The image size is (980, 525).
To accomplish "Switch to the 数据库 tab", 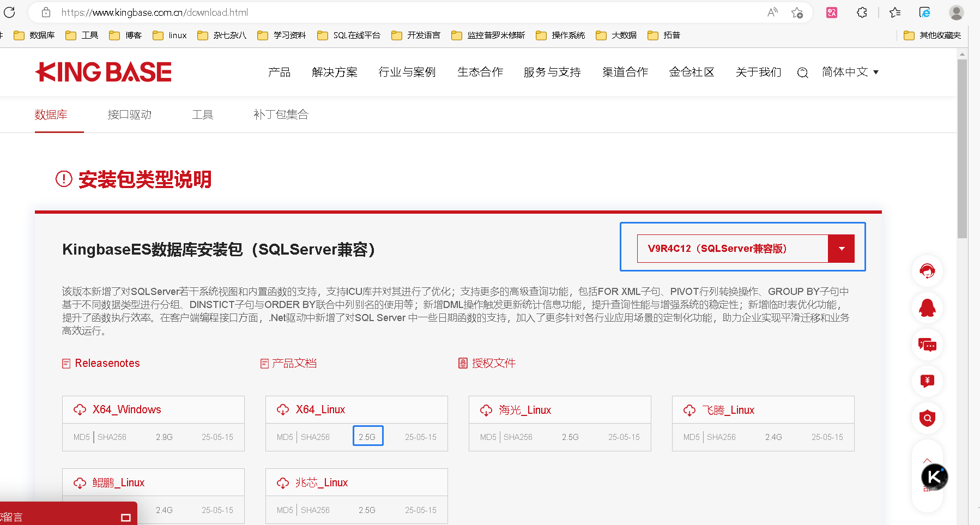I will click(51, 114).
